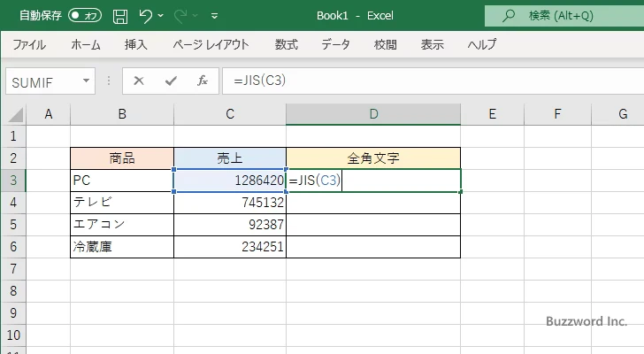Click the Save disk icon
Image resolution: width=644 pixels, height=354 pixels.
click(120, 16)
